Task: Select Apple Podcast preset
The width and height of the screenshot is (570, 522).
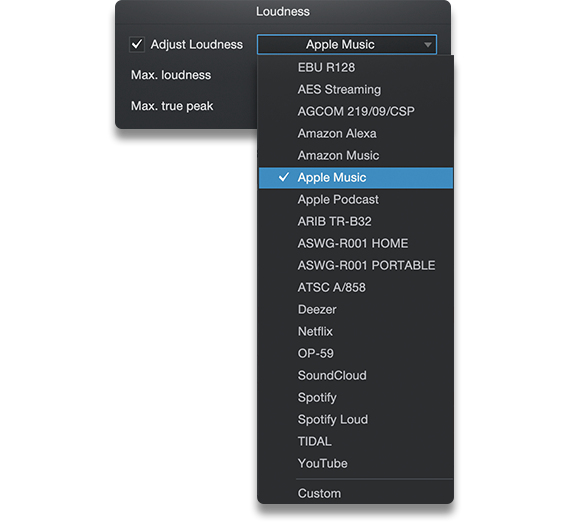Action: 356,200
